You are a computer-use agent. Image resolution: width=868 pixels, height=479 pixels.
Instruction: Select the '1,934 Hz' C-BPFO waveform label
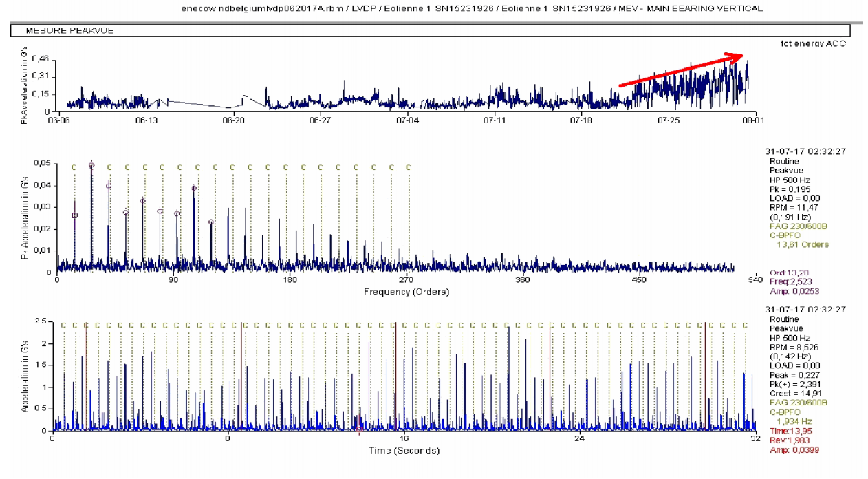tap(795, 421)
